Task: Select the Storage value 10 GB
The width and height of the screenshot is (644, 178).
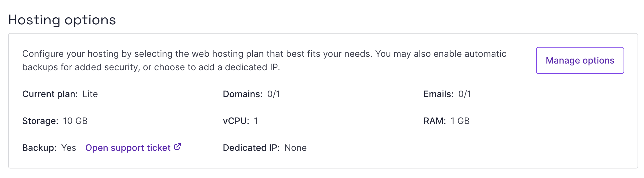Action: 75,121
